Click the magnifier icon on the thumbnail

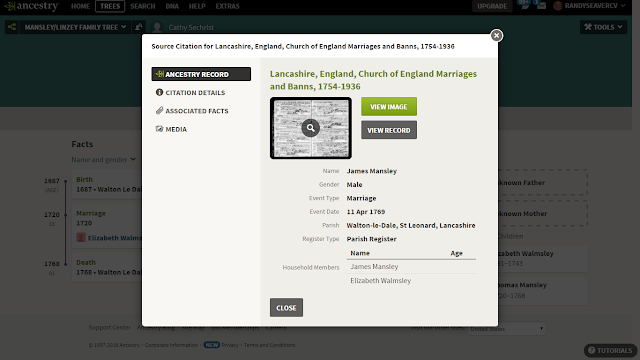tap(311, 128)
